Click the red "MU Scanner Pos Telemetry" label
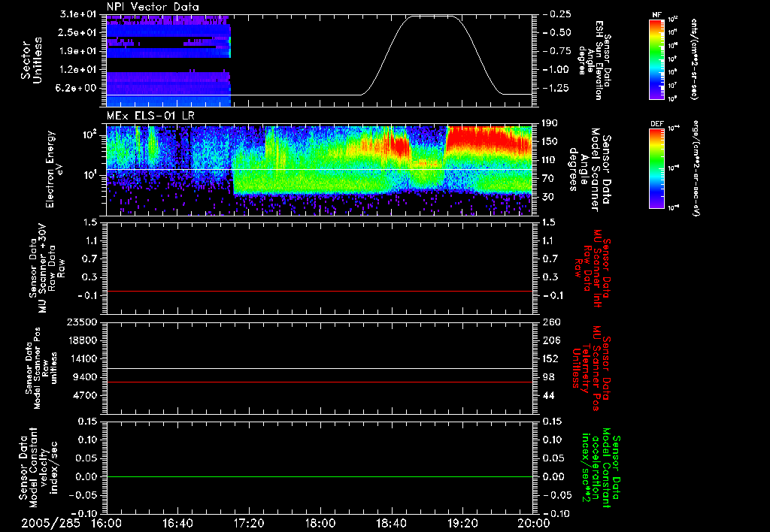 tap(592, 368)
